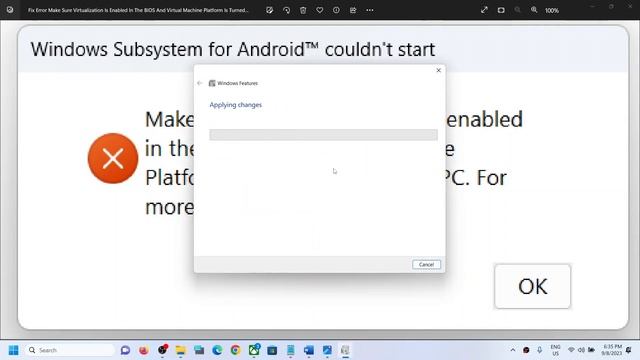Image resolution: width=640 pixels, height=360 pixels.
Task: Switch input language ENG US
Action: [x=556, y=350]
